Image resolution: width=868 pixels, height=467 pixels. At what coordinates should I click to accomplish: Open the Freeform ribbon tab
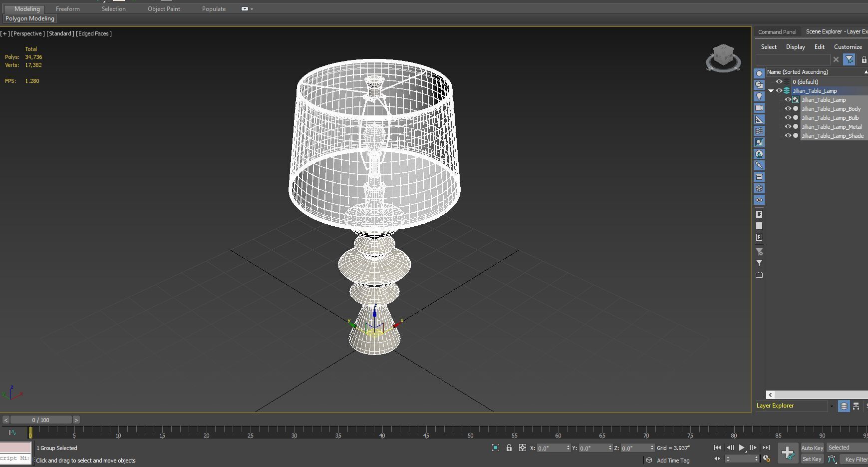coord(68,9)
